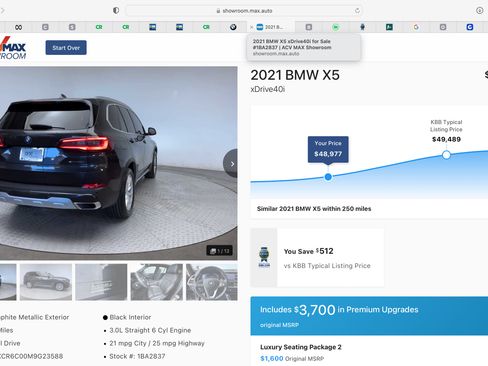The image size is (488, 366).
Task: Click 'Stock #: 18A2837' text
Action: [137, 356]
